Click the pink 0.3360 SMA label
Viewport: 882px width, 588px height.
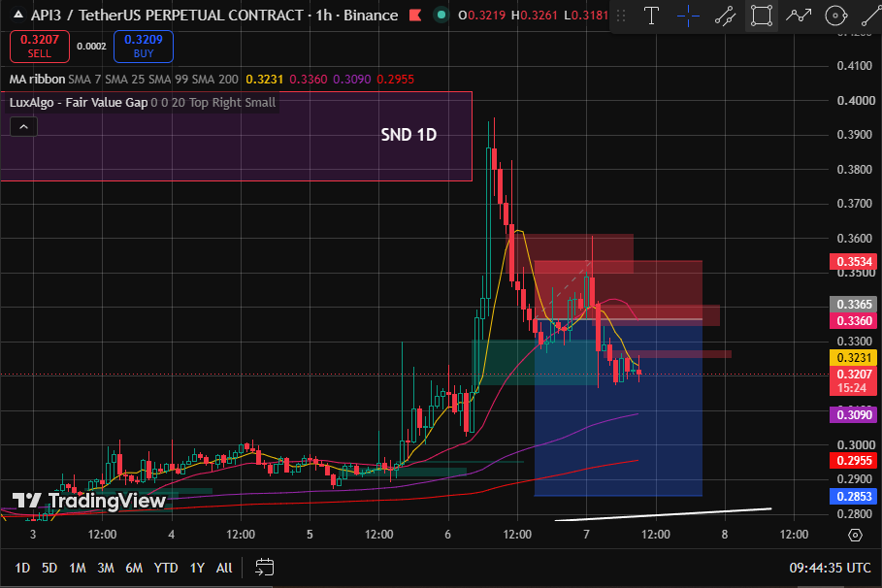(x=854, y=321)
